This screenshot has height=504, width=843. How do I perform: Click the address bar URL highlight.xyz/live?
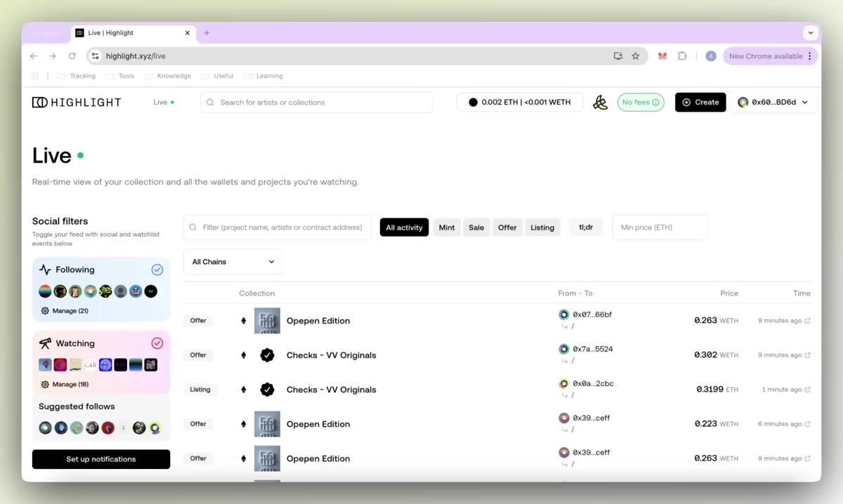(136, 56)
